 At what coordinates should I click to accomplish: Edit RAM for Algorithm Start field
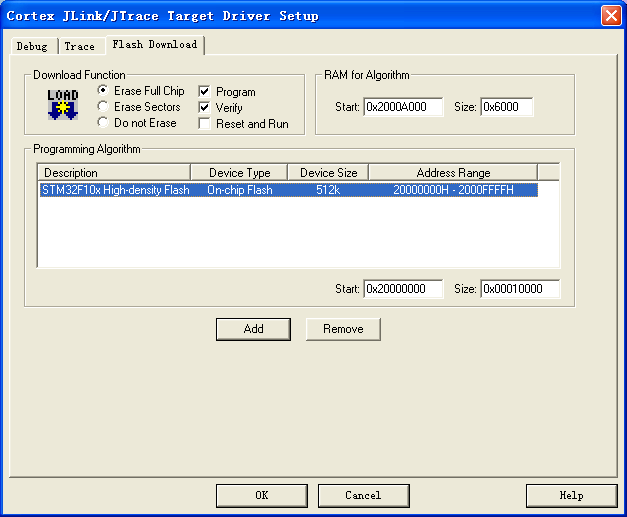pos(403,107)
